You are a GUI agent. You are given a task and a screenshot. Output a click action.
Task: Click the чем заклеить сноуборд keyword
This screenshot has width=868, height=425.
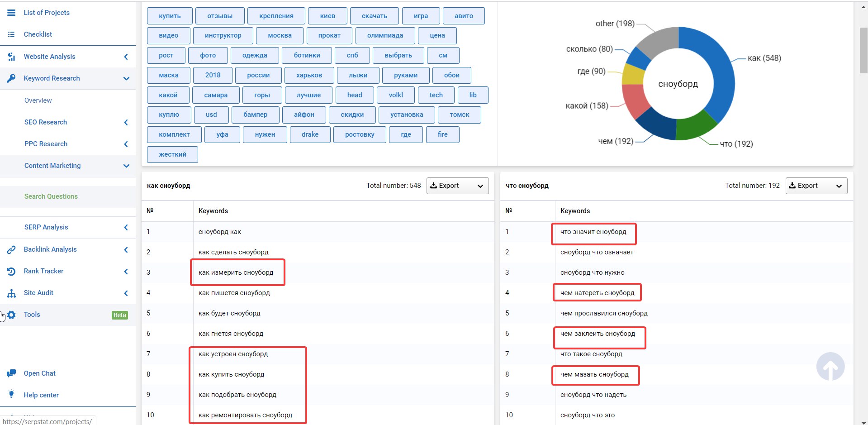pyautogui.click(x=598, y=334)
